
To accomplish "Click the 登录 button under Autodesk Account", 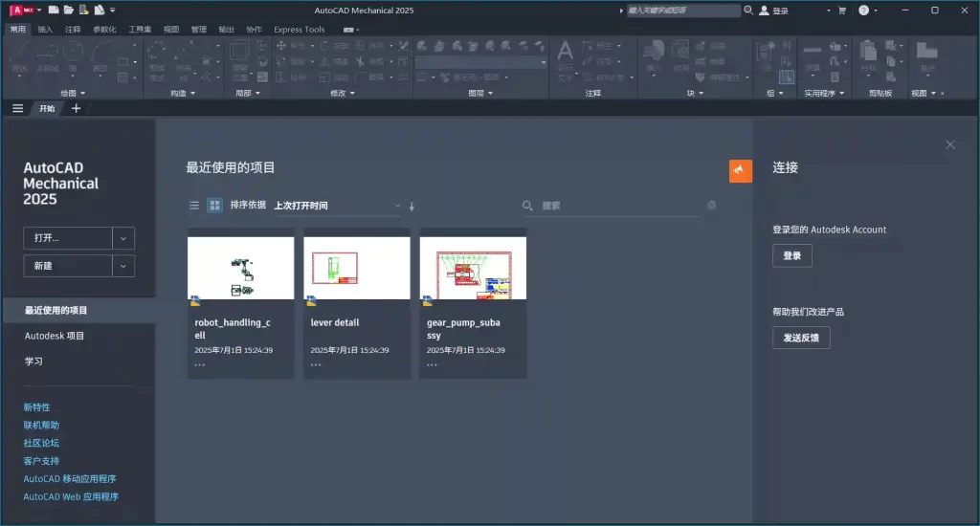I will pyautogui.click(x=791, y=255).
